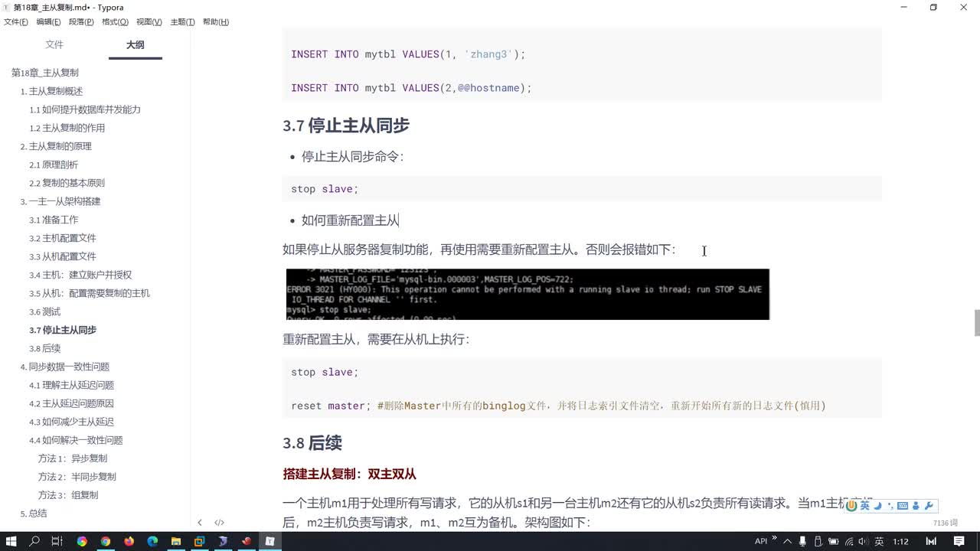Screen dimensions: 980x551
Task: Jump to 4.2 主从延迟问题原因
Action: click(x=71, y=403)
